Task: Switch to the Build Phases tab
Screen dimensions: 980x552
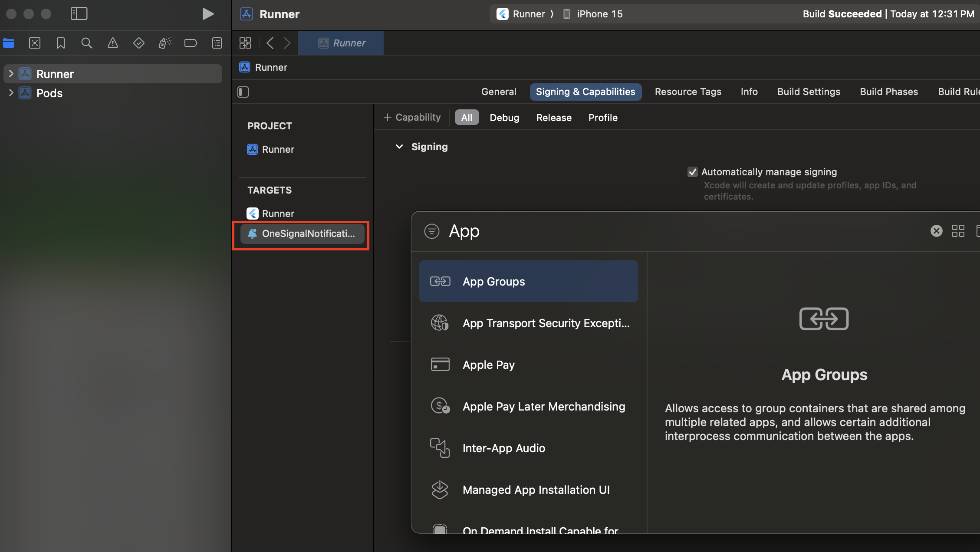Action: coord(889,92)
